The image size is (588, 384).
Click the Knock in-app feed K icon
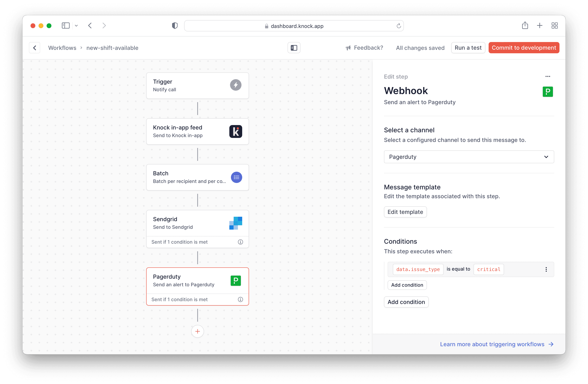[235, 131]
